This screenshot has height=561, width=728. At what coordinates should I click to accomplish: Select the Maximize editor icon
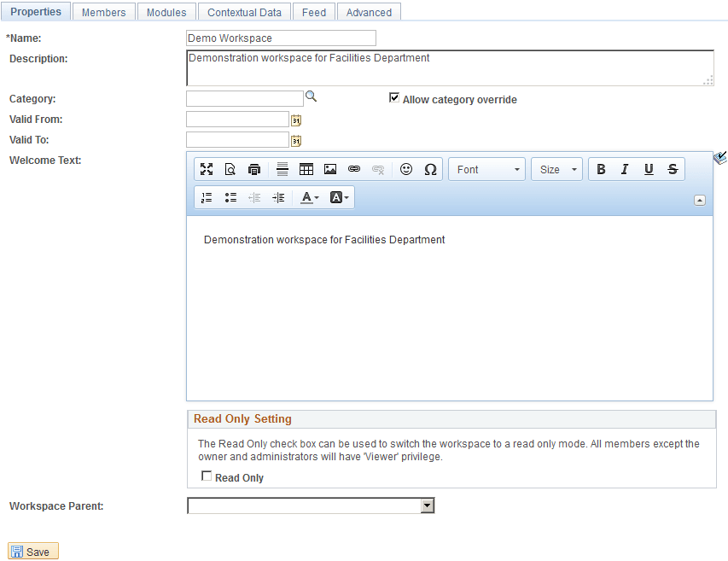(206, 168)
